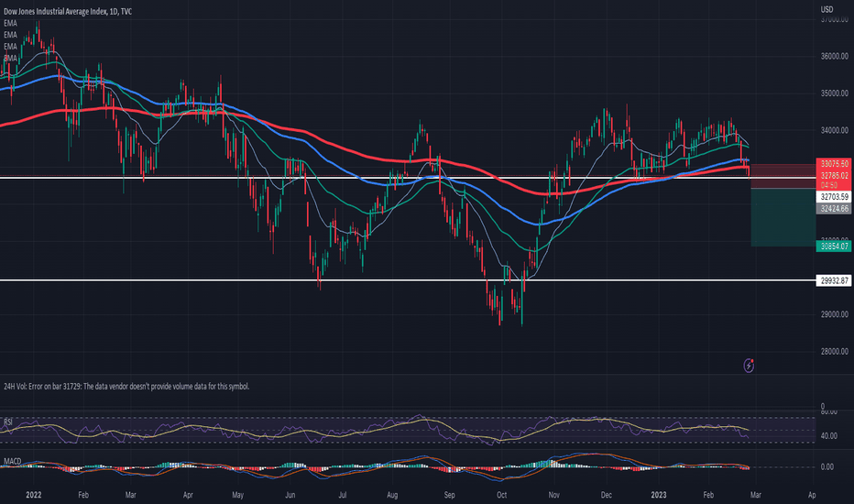Click the 34000.00 price axis value
This screenshot has height=504, width=854.
click(x=835, y=130)
